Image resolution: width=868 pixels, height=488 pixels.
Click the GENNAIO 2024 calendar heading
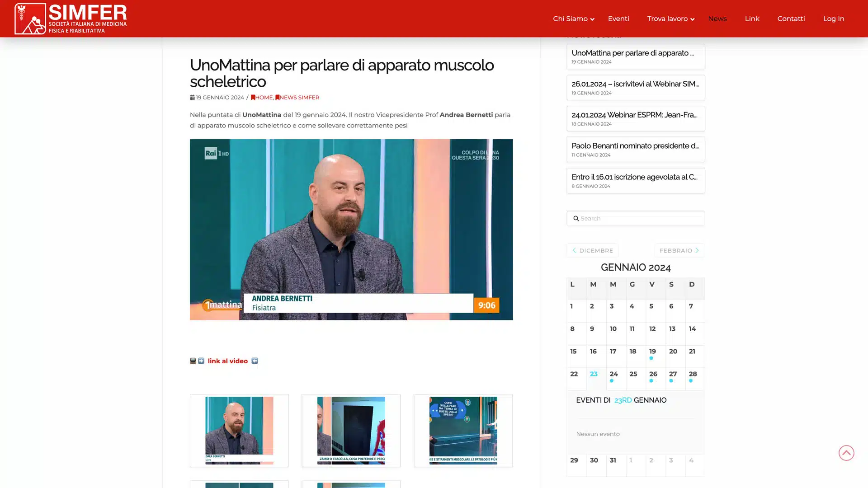(x=636, y=267)
